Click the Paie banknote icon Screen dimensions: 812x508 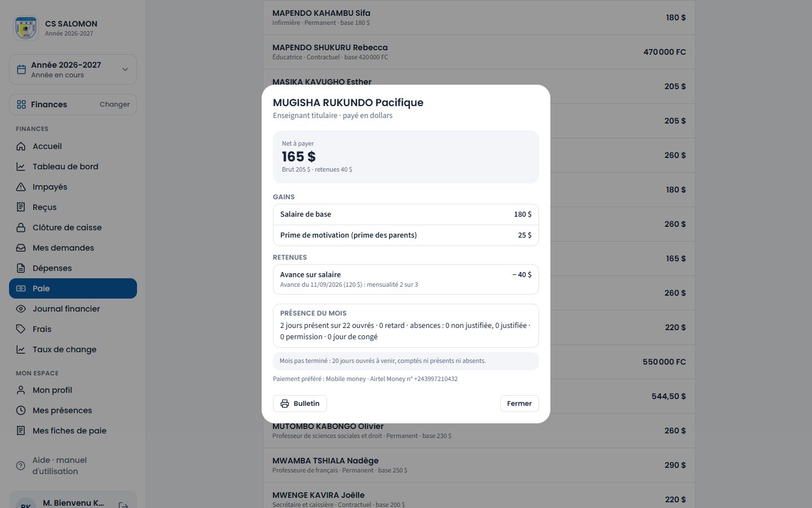[21, 288]
